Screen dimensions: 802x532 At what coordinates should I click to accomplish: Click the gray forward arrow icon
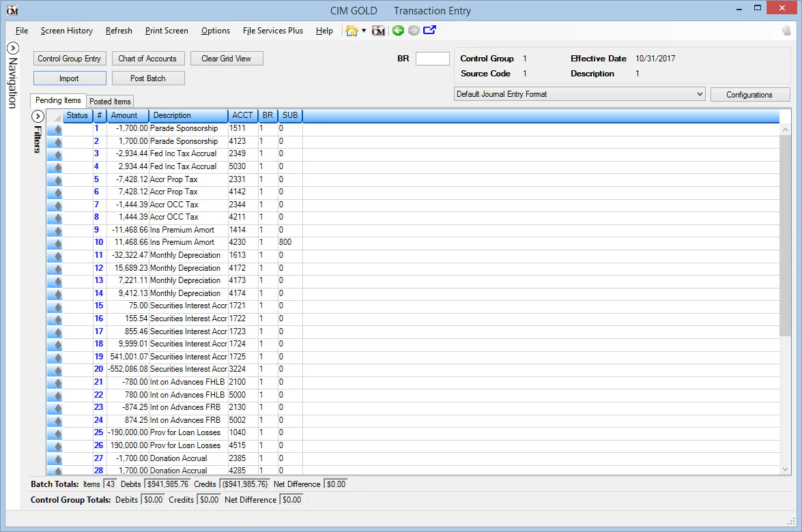click(x=414, y=31)
